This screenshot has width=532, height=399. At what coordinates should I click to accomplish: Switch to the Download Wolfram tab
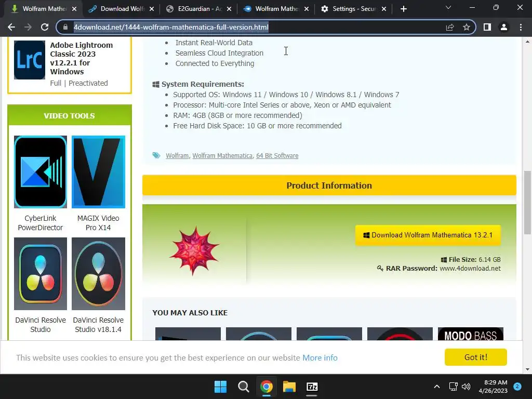116,9
